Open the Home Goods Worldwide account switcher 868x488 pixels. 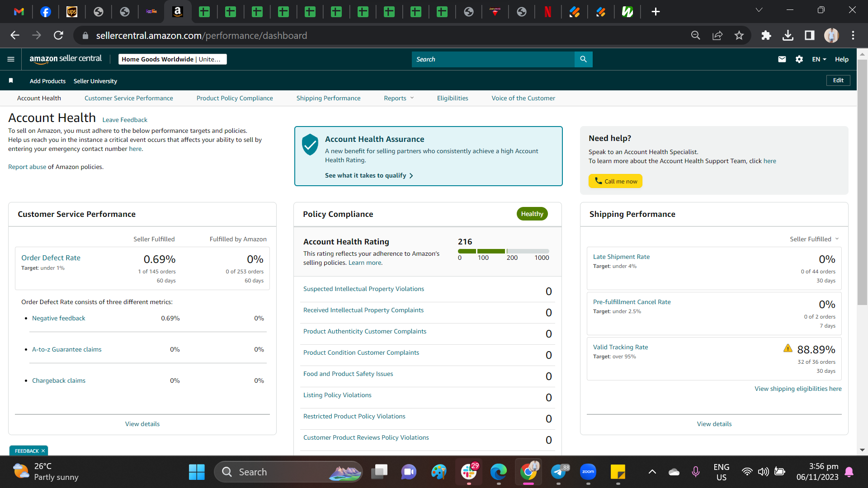click(172, 59)
